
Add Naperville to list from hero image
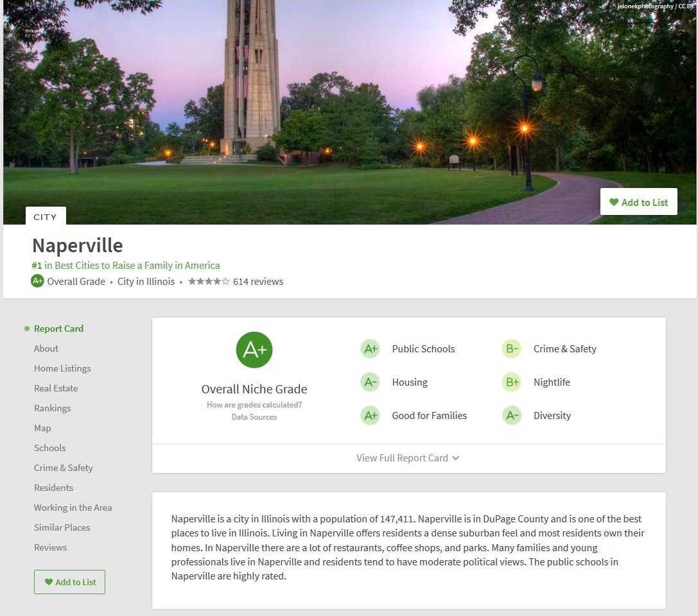638,202
